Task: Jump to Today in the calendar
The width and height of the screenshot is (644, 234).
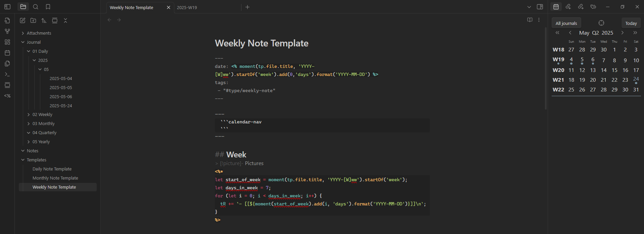Action: 631,23
